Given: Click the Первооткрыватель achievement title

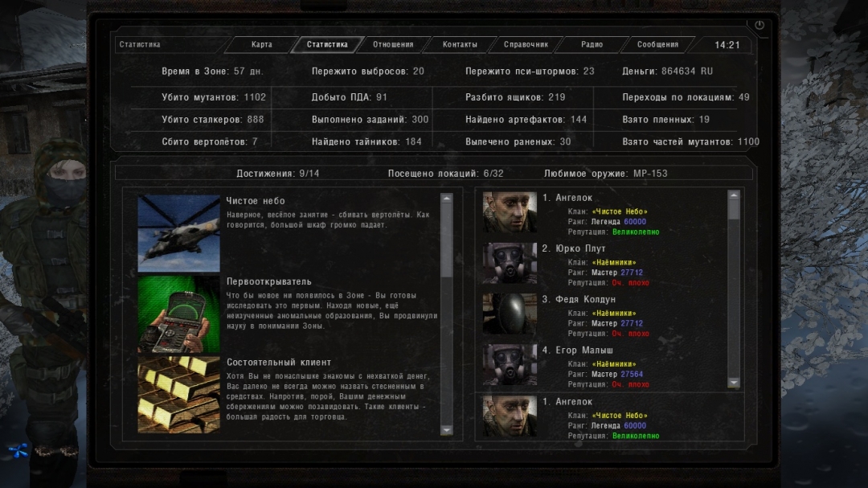Looking at the screenshot, I should (269, 282).
